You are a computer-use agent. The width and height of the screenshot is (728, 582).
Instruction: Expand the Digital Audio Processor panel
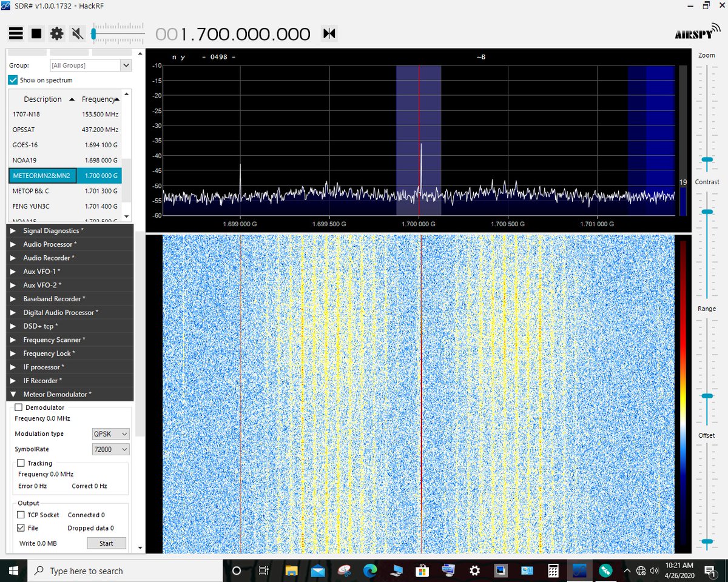[x=70, y=313]
